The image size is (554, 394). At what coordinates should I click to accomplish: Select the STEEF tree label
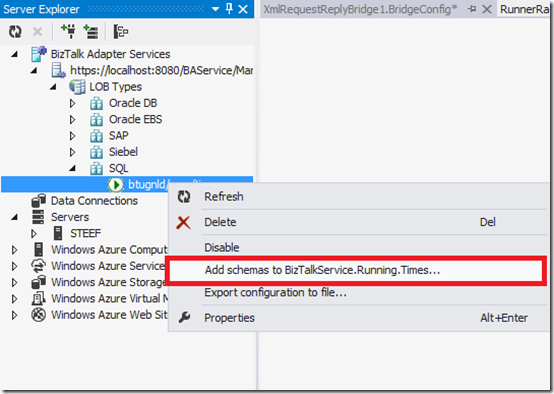point(86,233)
